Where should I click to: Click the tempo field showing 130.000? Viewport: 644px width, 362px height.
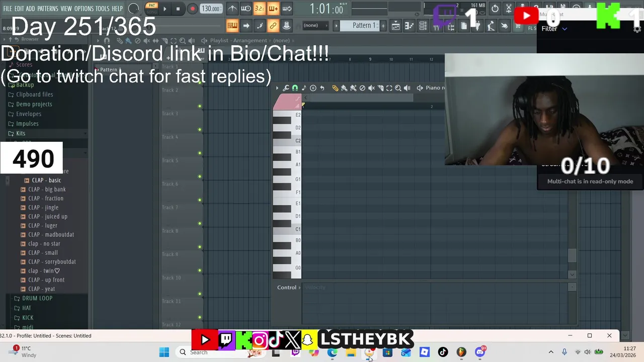pos(211,9)
